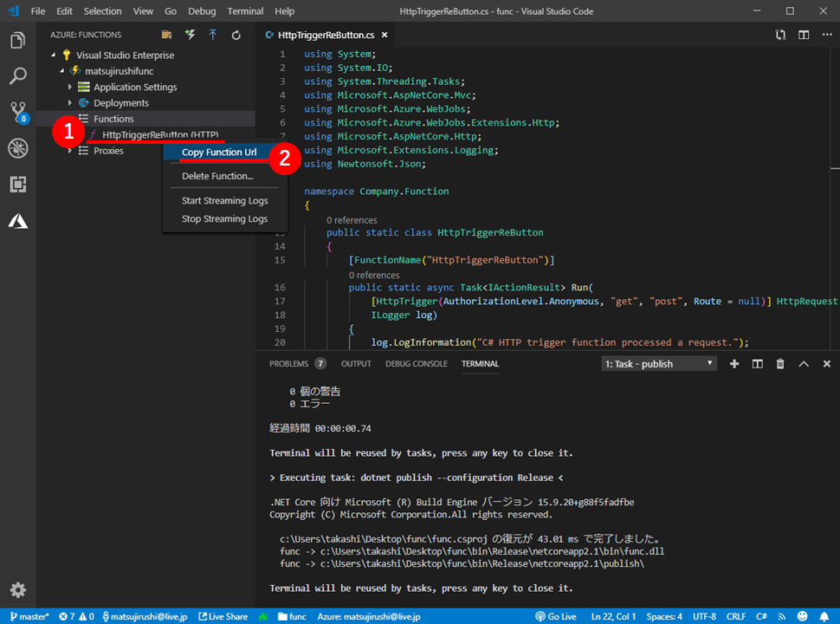Open the Go menu
Viewport: 840px width, 624px height.
click(x=171, y=10)
